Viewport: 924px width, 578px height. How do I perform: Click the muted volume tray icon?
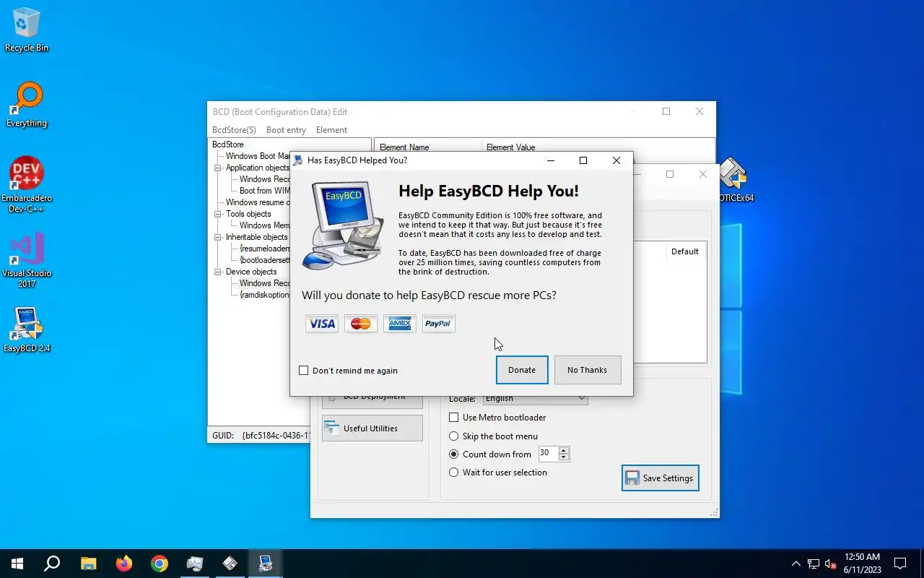click(x=831, y=564)
